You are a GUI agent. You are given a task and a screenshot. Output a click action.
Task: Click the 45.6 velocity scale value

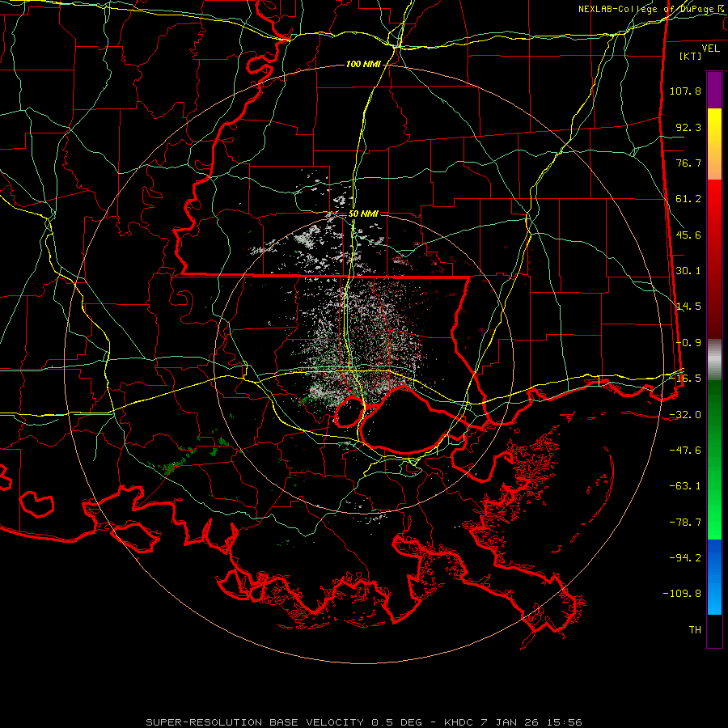click(x=688, y=235)
